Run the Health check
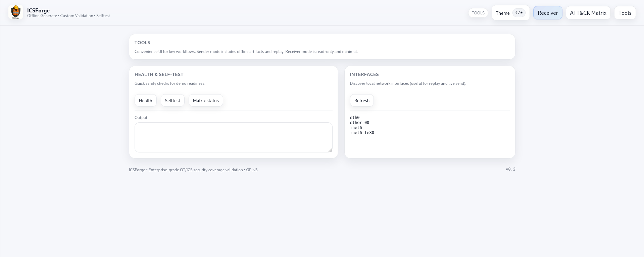644x257 pixels. click(145, 101)
